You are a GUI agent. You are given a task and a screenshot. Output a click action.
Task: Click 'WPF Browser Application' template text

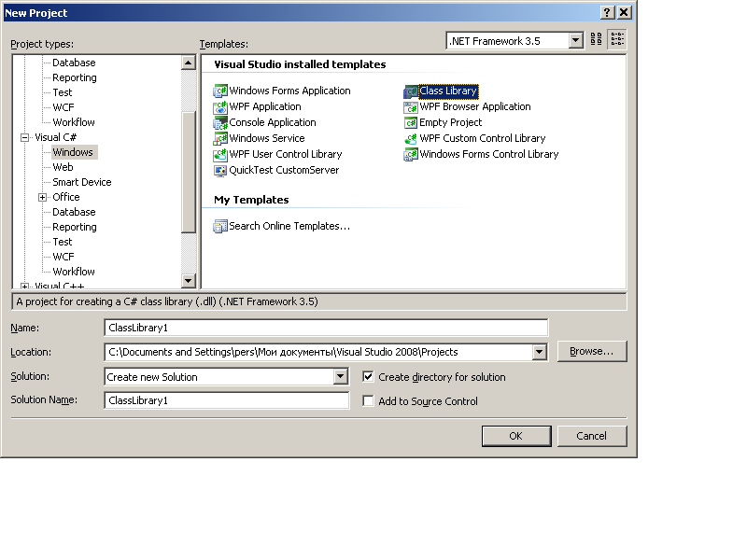click(x=475, y=106)
